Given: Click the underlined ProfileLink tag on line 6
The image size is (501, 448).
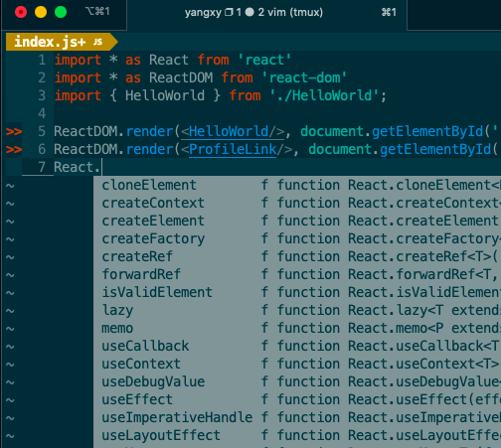Looking at the screenshot, I should (233, 149).
